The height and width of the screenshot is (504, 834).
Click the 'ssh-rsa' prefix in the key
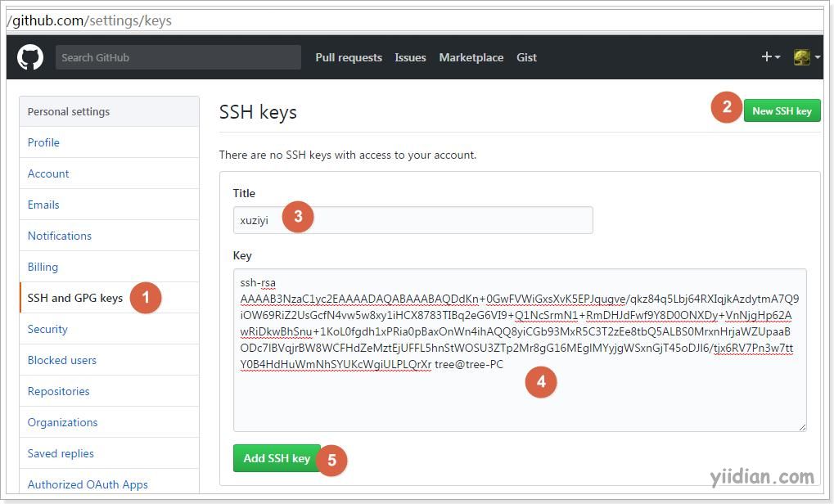pos(258,283)
